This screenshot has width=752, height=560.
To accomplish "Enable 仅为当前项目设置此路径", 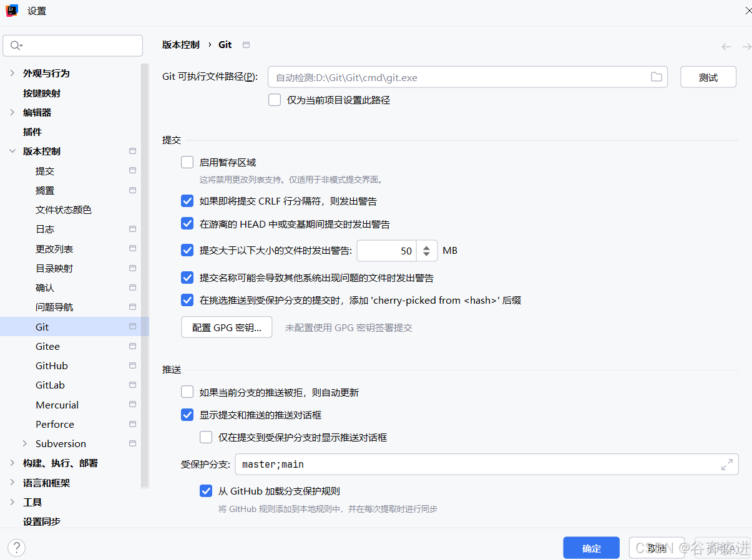I will (x=274, y=99).
